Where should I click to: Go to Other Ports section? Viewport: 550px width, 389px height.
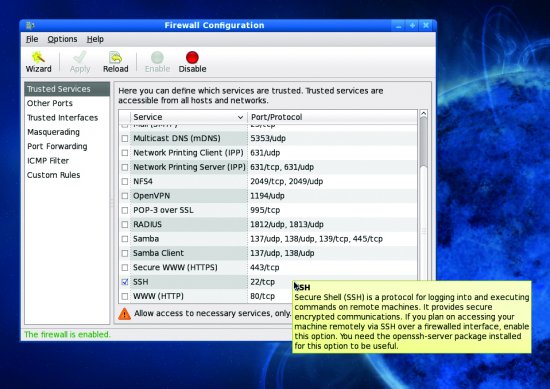point(50,103)
